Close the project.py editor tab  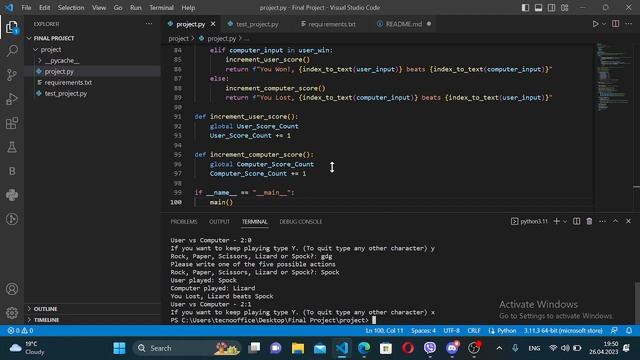213,24
